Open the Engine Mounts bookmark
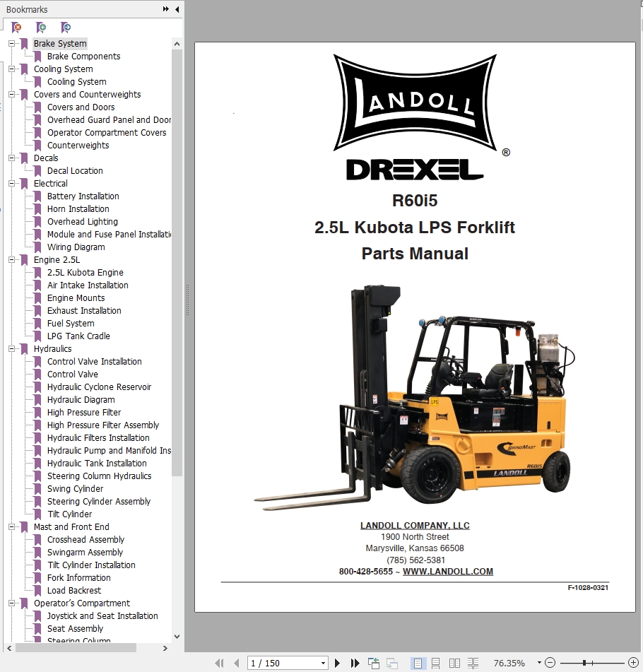The width and height of the screenshot is (643, 672). [76, 298]
